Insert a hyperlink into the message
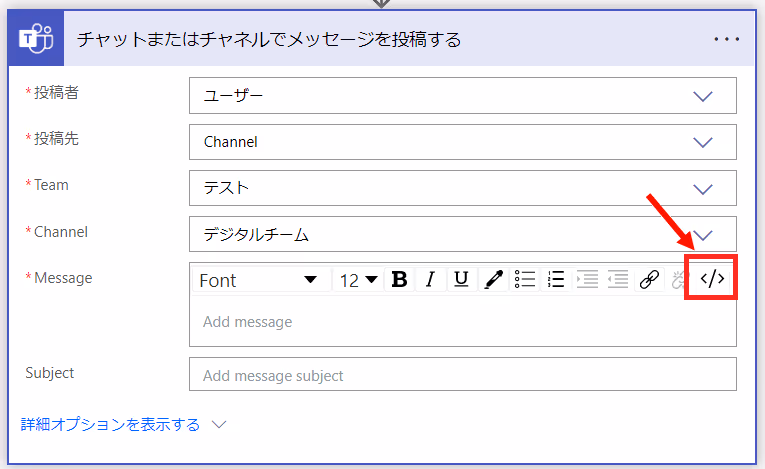 pyautogui.click(x=649, y=280)
